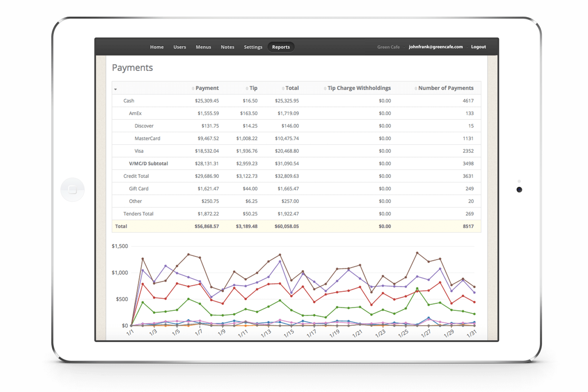Click sort icon beside Number of Payments
The width and height of the screenshot is (588, 392).
[x=416, y=88]
